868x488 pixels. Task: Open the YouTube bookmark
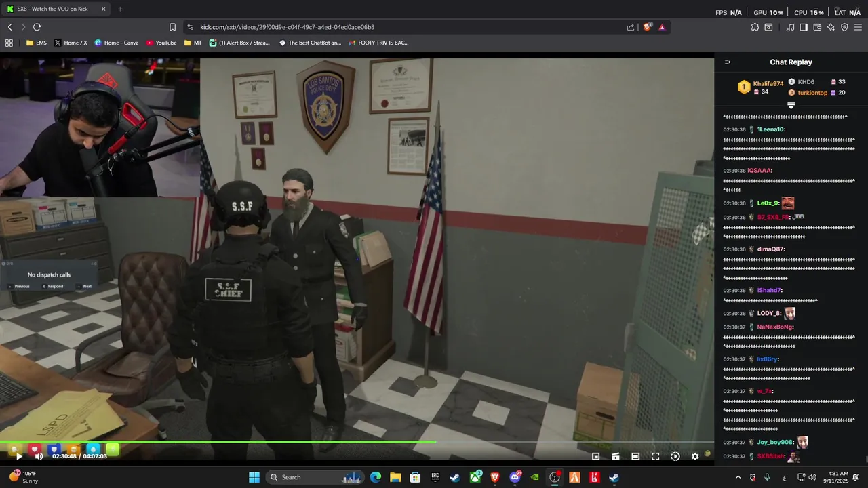161,43
